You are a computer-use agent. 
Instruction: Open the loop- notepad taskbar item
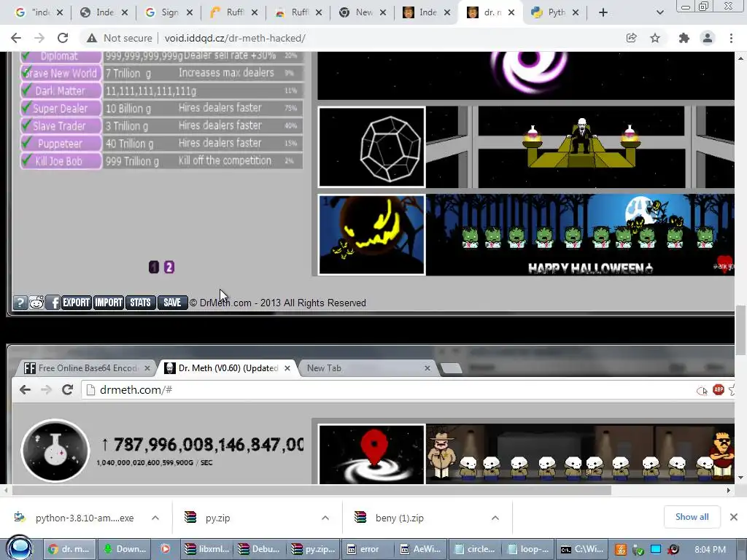(528, 549)
